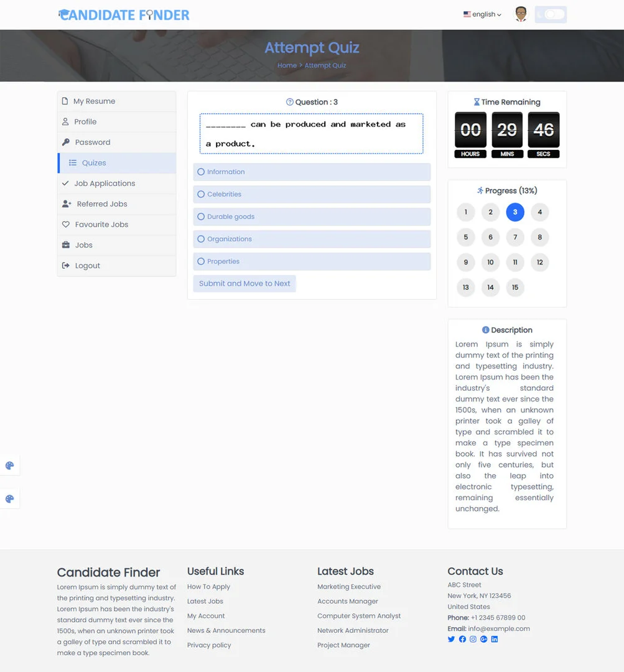Open Latest Jobs footer link
The width and height of the screenshot is (624, 672).
205,601
